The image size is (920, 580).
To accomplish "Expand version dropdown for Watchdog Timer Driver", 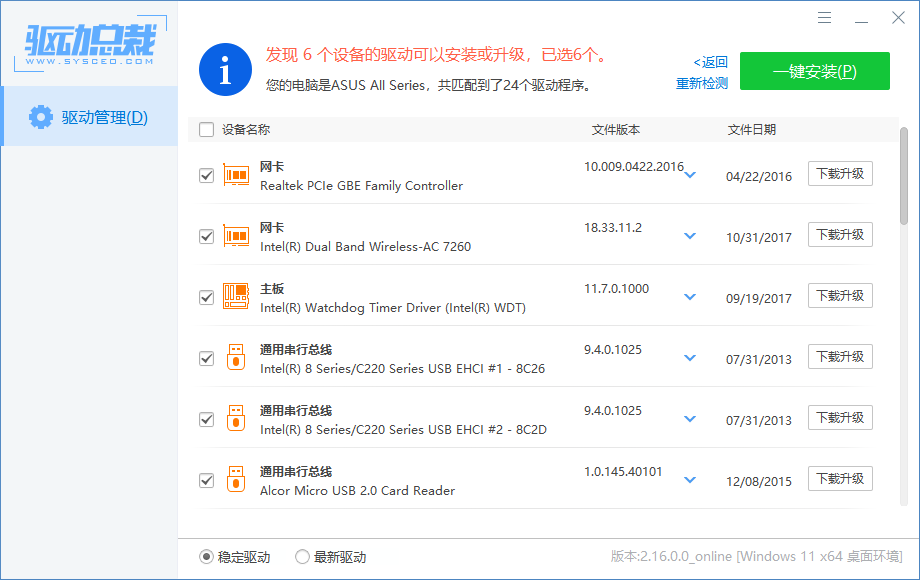I will pyautogui.click(x=690, y=297).
